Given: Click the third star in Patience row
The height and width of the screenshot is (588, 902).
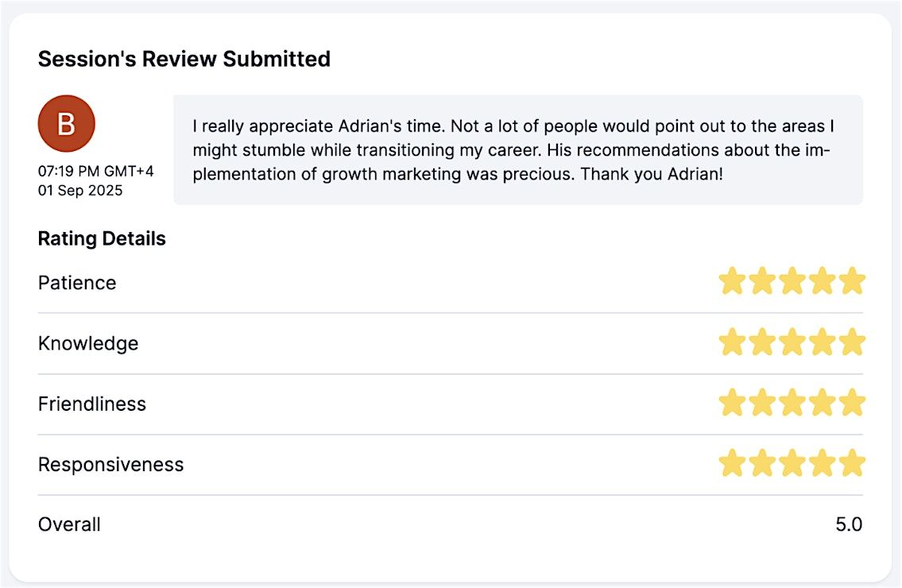Looking at the screenshot, I should pyautogui.click(x=792, y=282).
